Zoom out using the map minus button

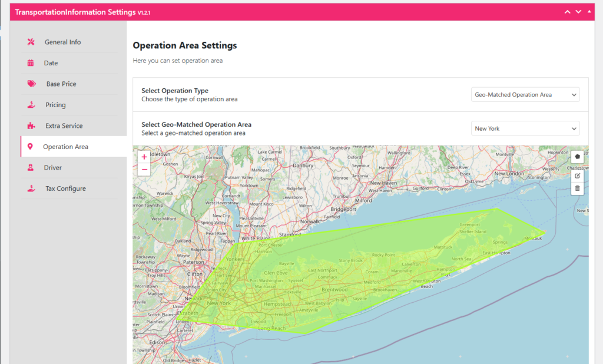144,170
